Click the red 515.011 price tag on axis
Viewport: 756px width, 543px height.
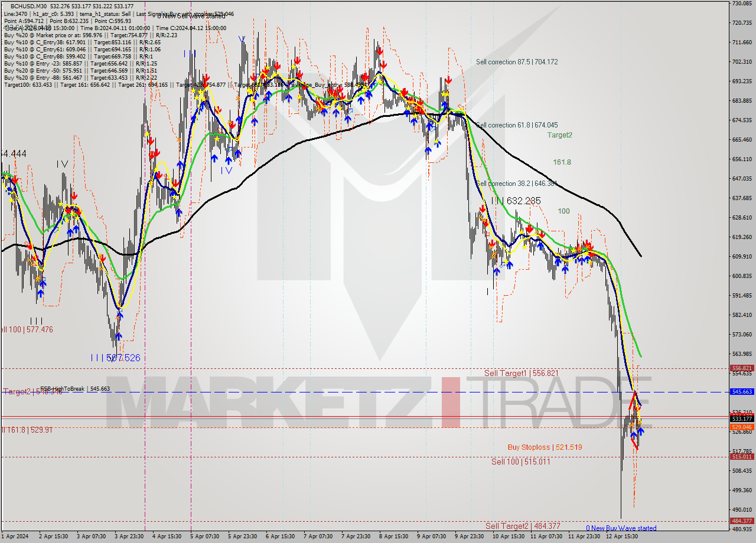click(x=742, y=456)
